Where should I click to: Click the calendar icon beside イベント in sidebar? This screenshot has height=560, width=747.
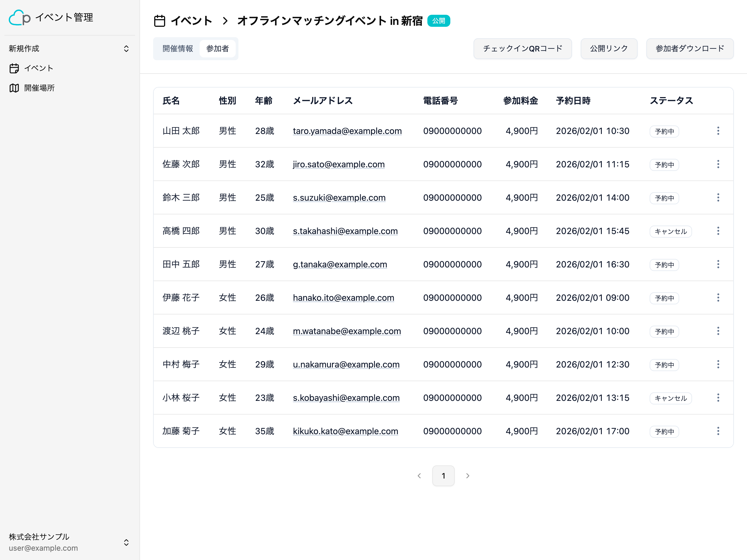14,68
